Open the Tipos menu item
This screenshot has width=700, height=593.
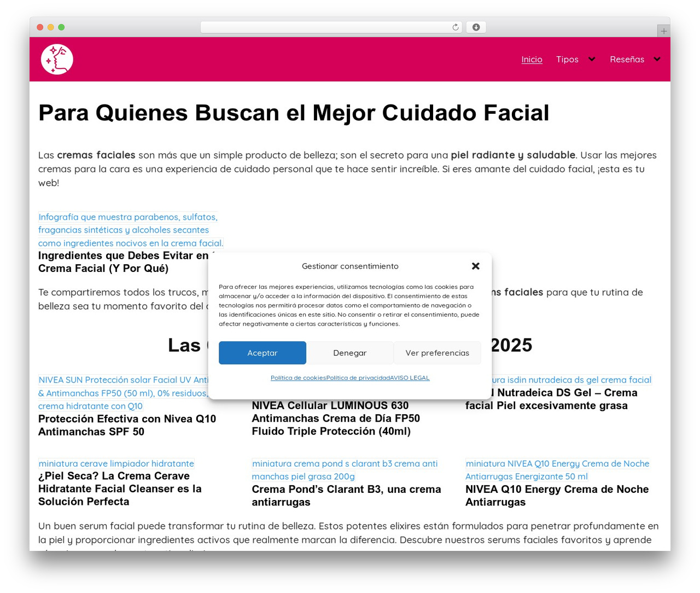567,59
